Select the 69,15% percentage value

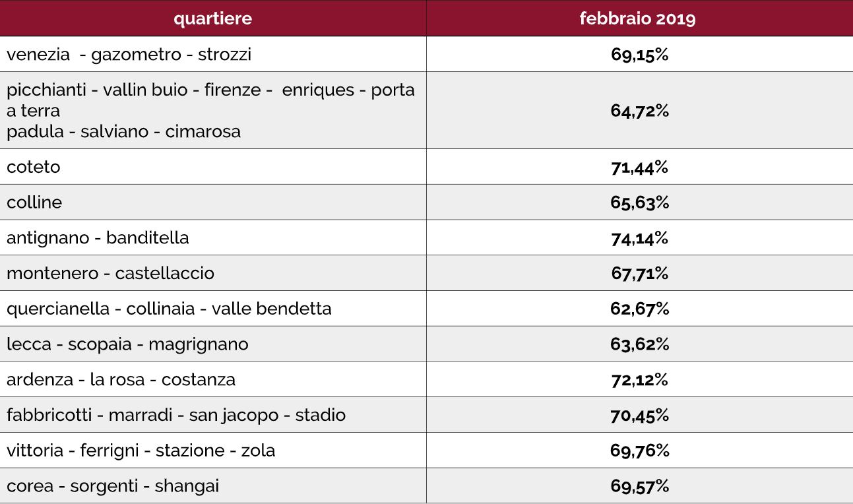639,54
